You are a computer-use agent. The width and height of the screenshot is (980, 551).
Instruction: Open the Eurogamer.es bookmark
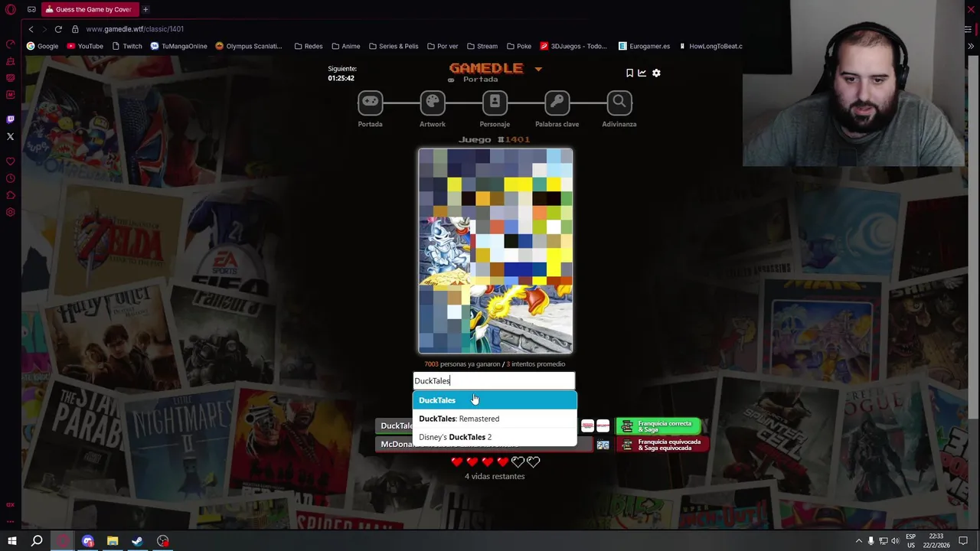644,46
